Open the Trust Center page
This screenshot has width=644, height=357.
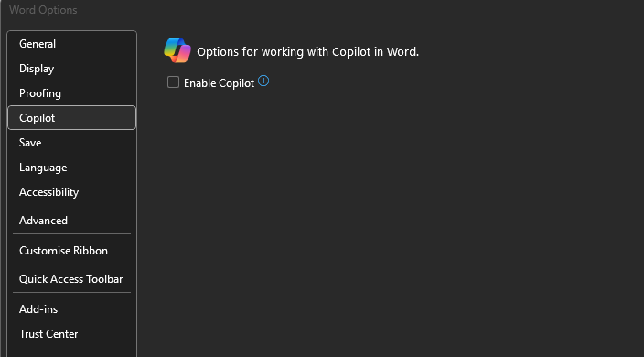click(x=72, y=334)
